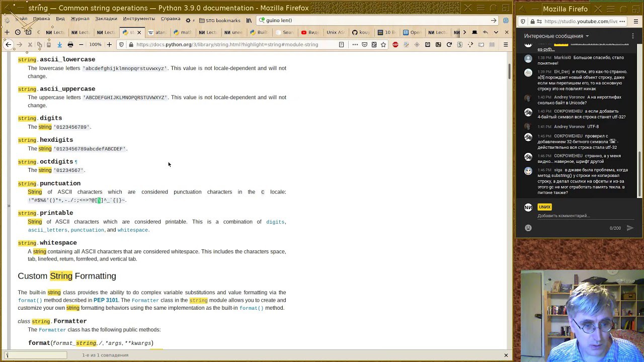This screenshot has height=362, width=644.
Task: Expand 'Интересные сообщения' chat filter dropdown
Action: [x=556, y=36]
